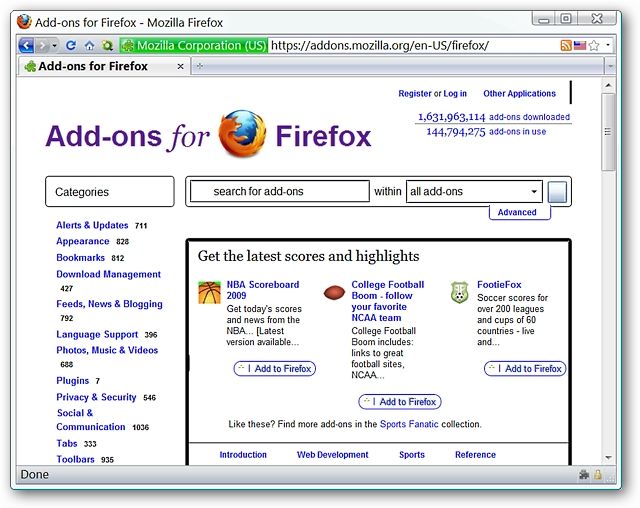Go to the Home page icon

[89, 45]
